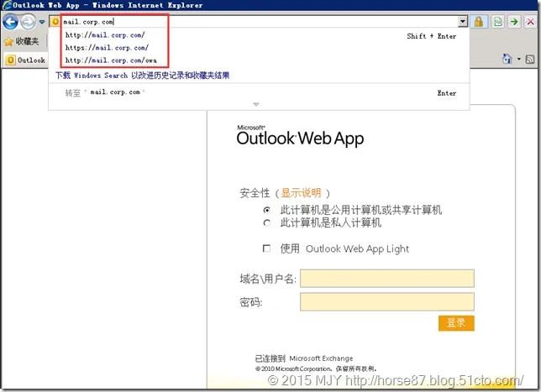This screenshot has width=541, height=392.
Task: Click the Home page icon in command bar
Action: point(507,59)
